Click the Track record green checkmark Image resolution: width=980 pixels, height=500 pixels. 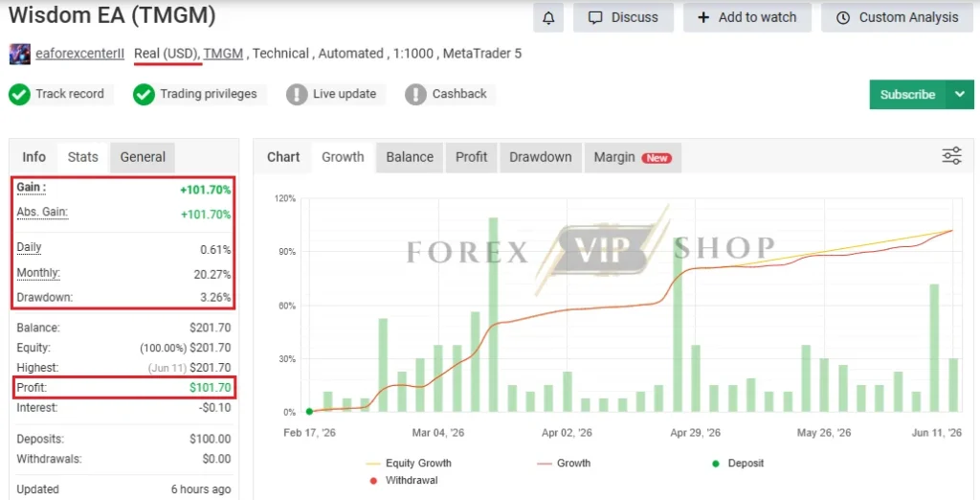[19, 95]
